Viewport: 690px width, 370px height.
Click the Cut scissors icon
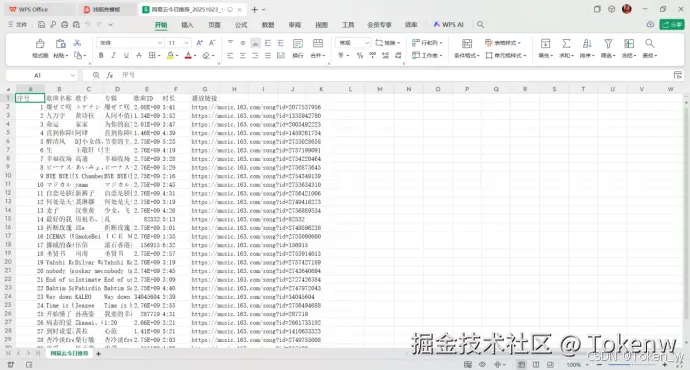pos(77,43)
